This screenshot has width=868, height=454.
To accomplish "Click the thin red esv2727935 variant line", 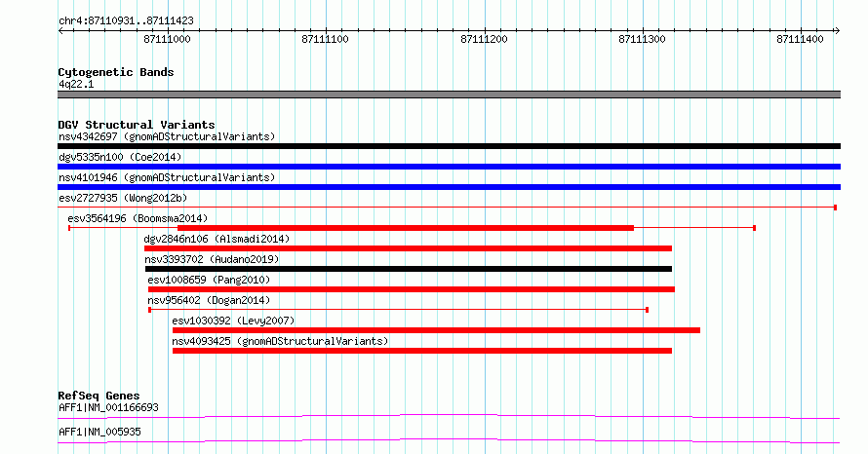I will tap(448, 208).
